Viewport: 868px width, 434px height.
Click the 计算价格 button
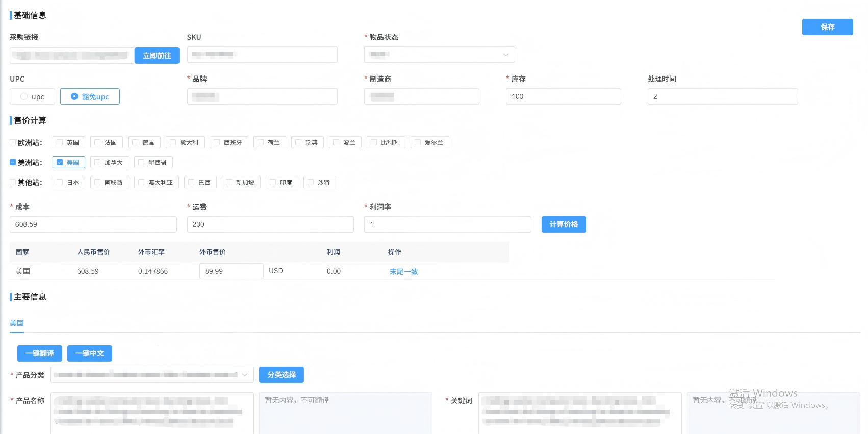[x=564, y=224]
